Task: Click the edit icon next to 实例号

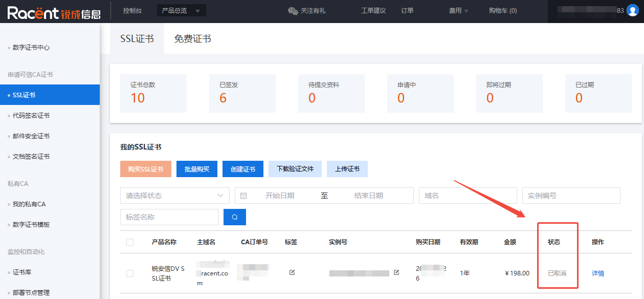Action: tap(396, 272)
